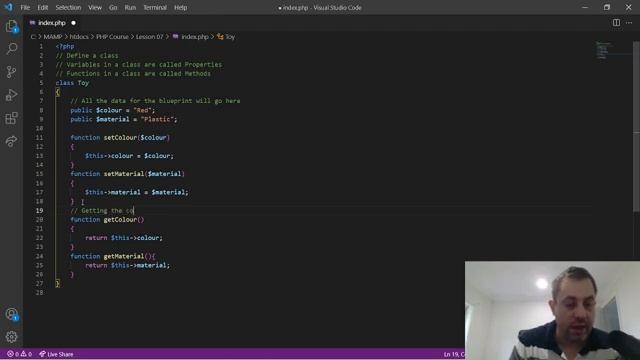Click the 'return $this->material;' line

[127, 265]
